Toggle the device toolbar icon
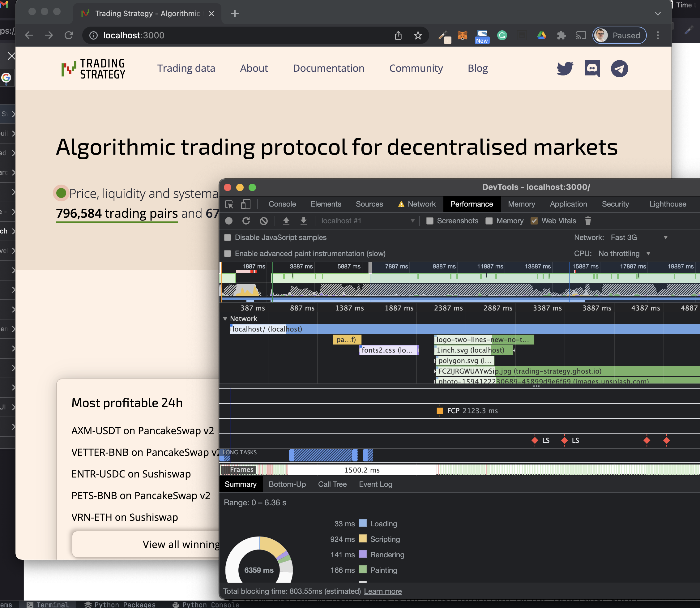 pos(246,204)
